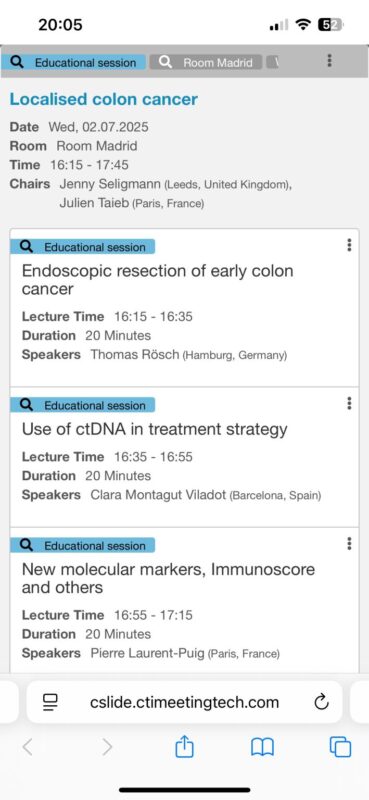Open options menu for New molecular markers lecture
The image size is (369, 800).
(x=349, y=543)
